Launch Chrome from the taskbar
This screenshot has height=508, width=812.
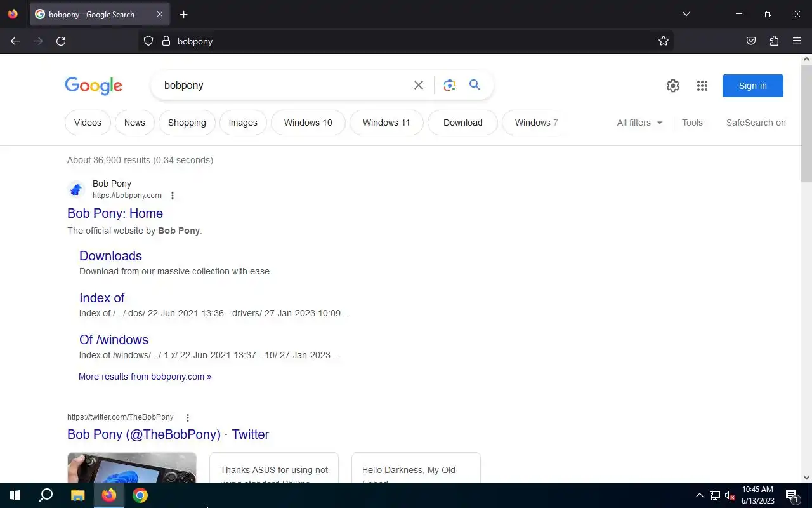[140, 495]
